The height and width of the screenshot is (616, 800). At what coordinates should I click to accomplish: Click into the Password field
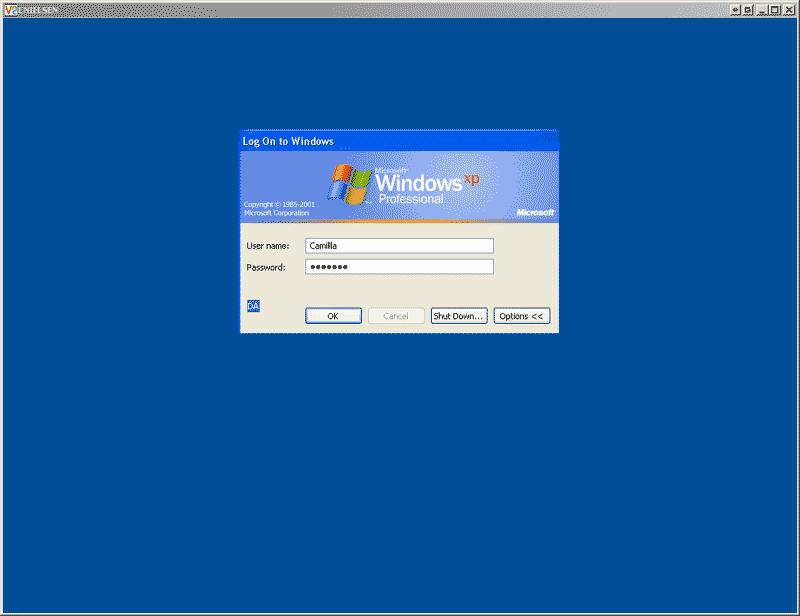tap(399, 266)
